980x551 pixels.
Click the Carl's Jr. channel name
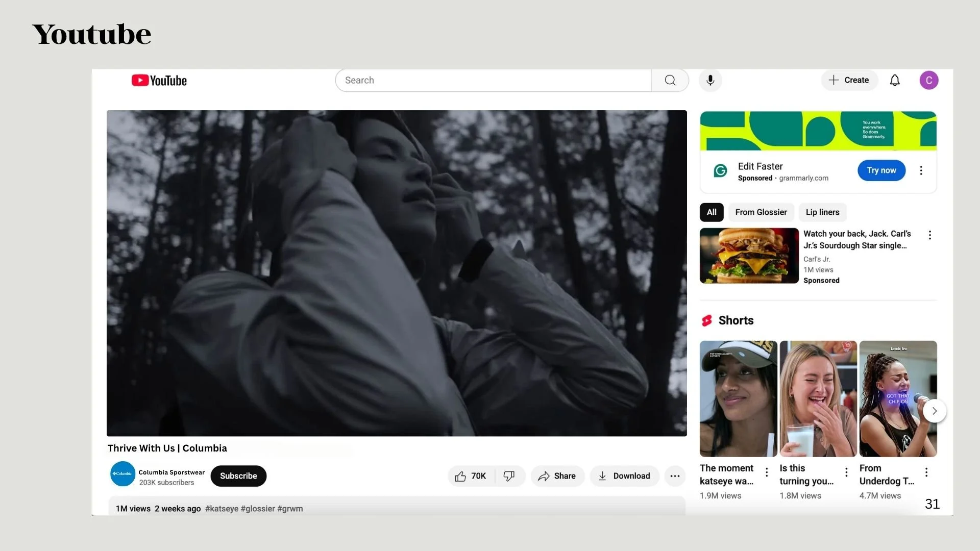click(817, 259)
